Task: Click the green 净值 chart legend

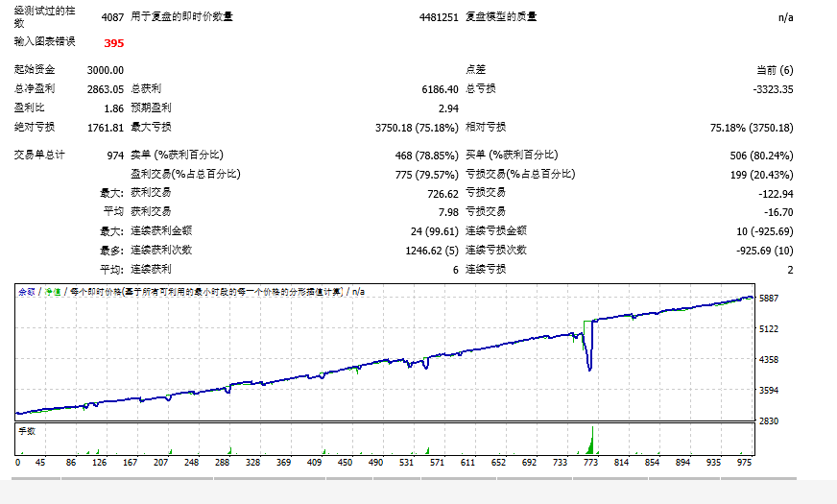Action: click(52, 292)
